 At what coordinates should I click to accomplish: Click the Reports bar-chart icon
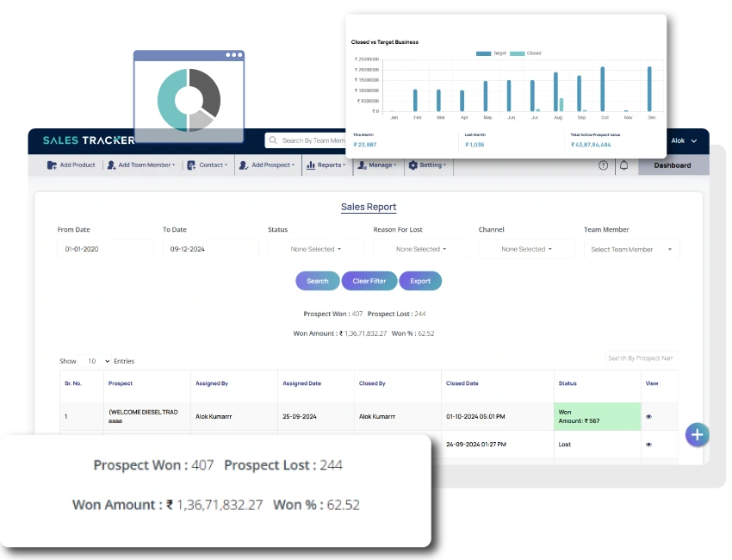[x=309, y=165]
